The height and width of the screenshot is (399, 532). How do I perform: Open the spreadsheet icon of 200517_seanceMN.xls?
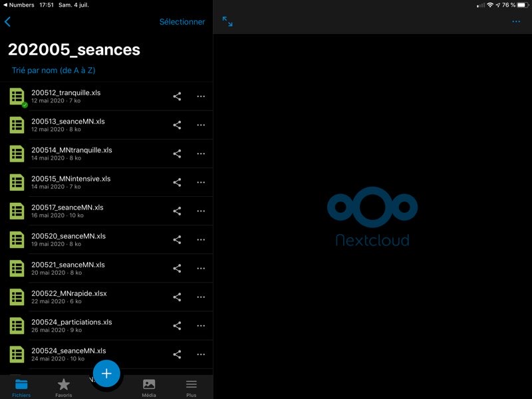[17, 211]
